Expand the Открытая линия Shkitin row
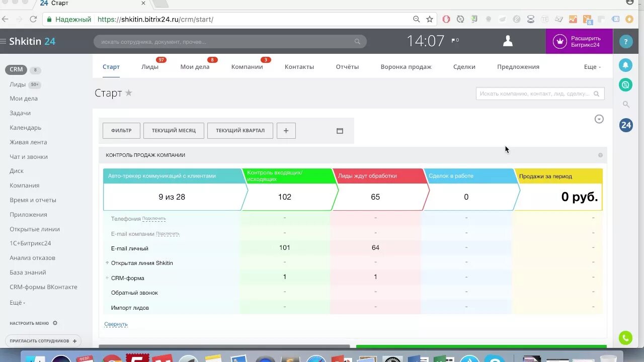This screenshot has height=362, width=644. click(107, 263)
